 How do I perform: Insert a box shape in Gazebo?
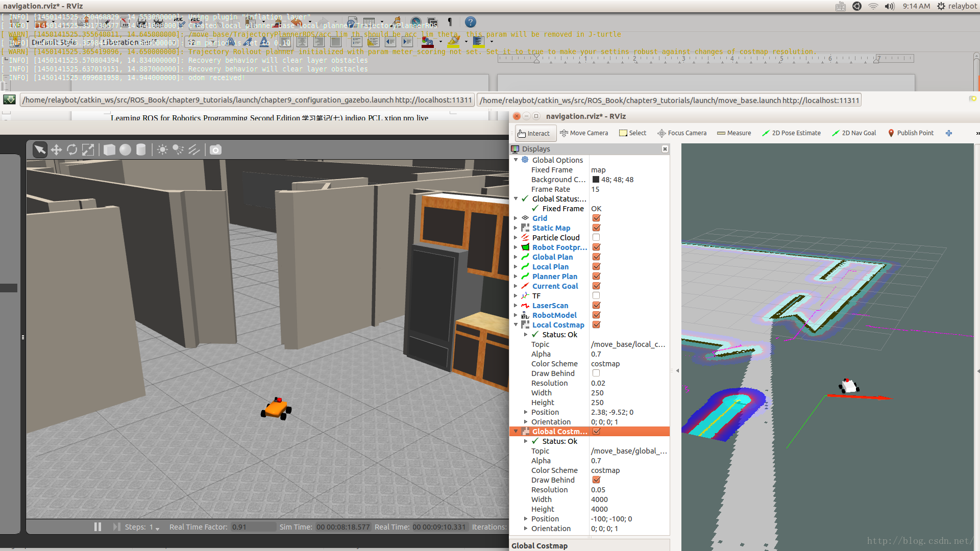109,149
